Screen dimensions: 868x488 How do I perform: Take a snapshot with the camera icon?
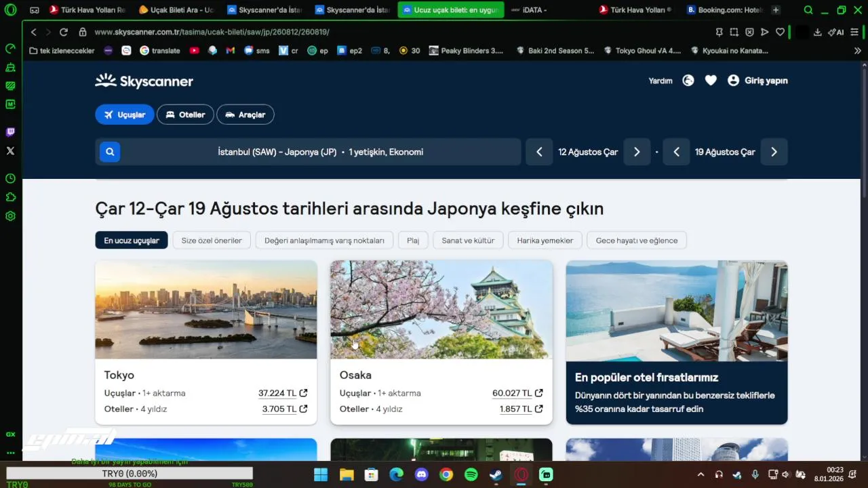point(734,32)
